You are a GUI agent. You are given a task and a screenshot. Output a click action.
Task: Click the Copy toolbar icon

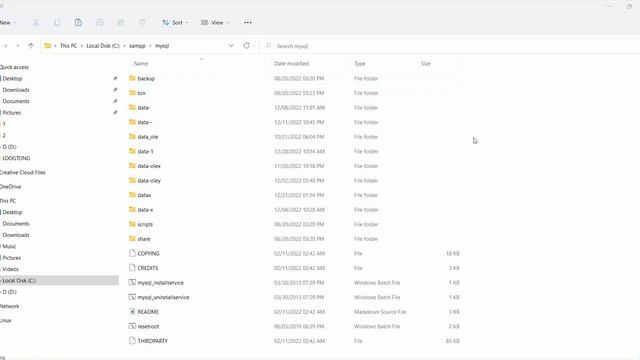tap(57, 23)
